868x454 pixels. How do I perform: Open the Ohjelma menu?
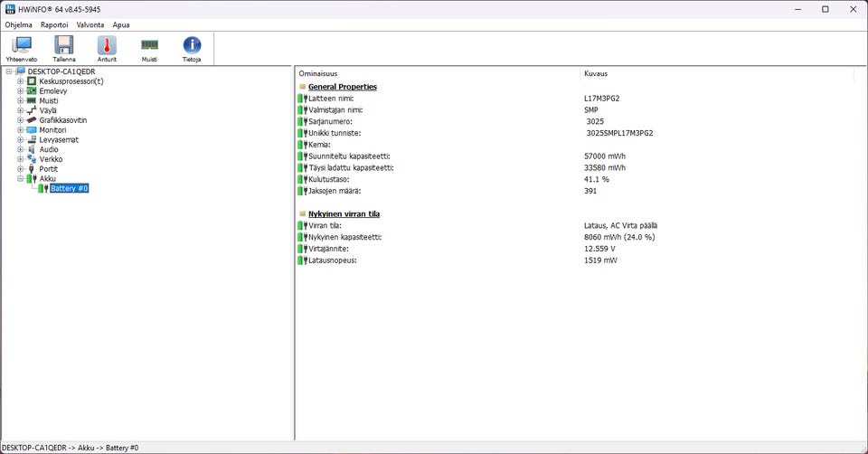click(x=19, y=25)
